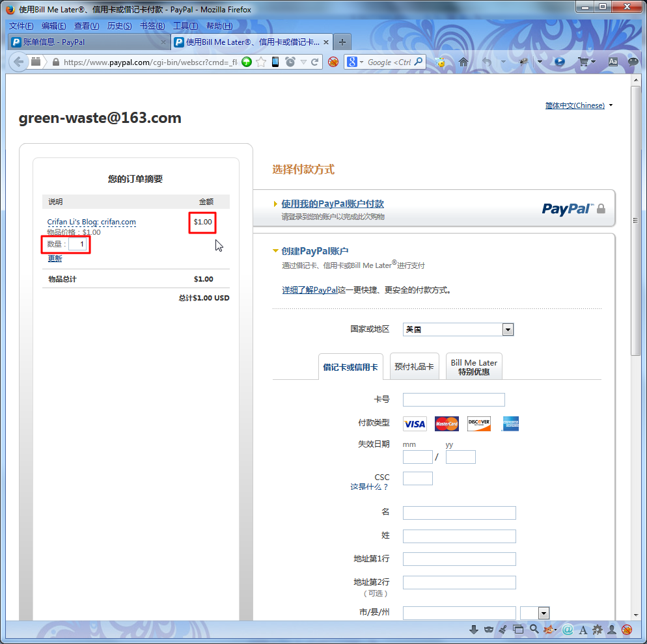Open the language selector dropdown arrow
Image resolution: width=647 pixels, height=644 pixels.
click(611, 105)
